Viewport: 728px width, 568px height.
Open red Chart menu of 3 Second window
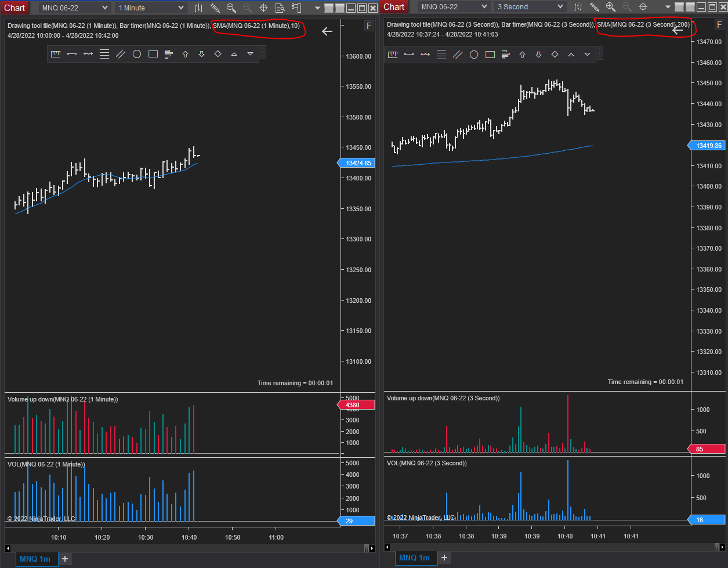pos(394,7)
